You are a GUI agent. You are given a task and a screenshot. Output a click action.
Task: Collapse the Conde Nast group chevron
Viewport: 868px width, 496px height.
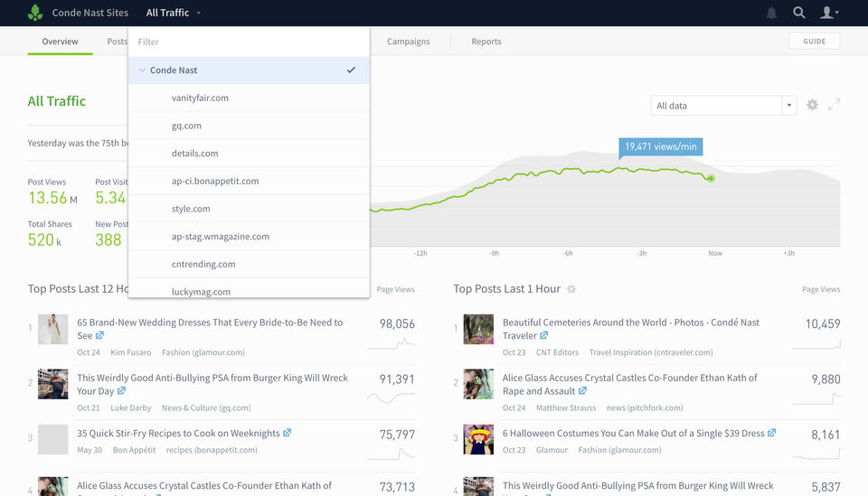(x=142, y=70)
